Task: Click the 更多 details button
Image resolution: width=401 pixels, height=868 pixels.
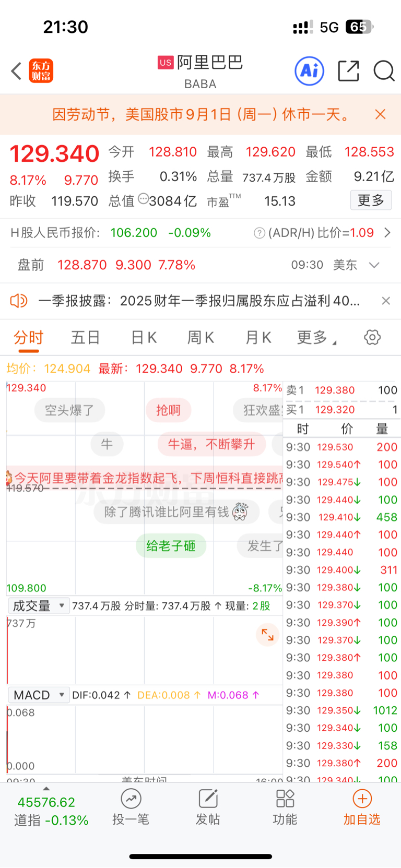Action: pos(371,200)
